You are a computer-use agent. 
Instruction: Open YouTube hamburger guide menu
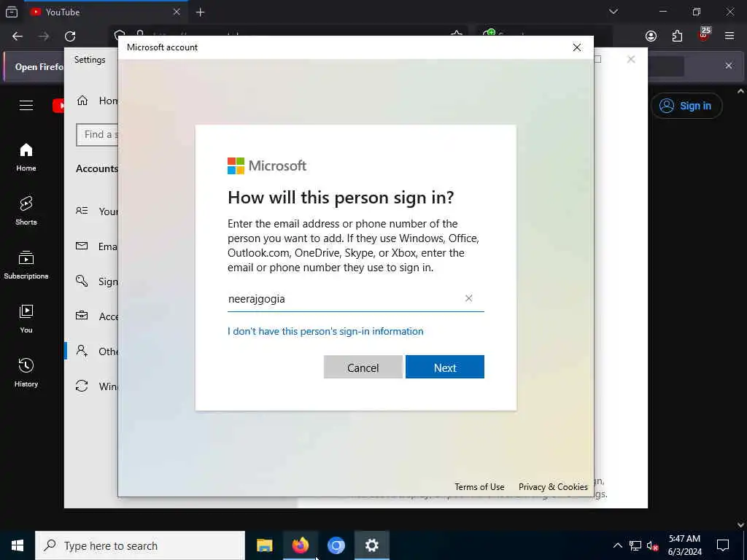26,105
